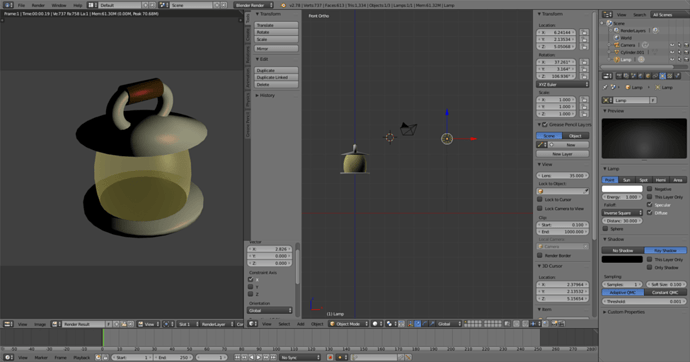690x362 pixels.
Task: Check the Render Border option
Action: point(540,256)
